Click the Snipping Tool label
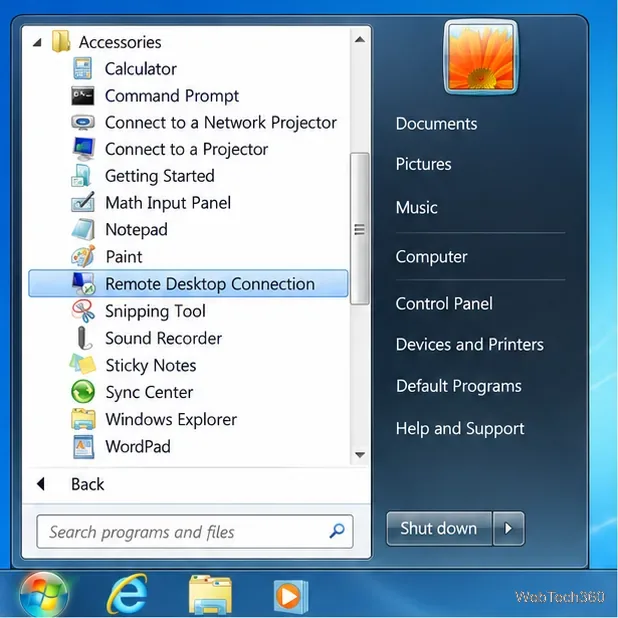Screen dimensions: 618x618 [x=155, y=311]
